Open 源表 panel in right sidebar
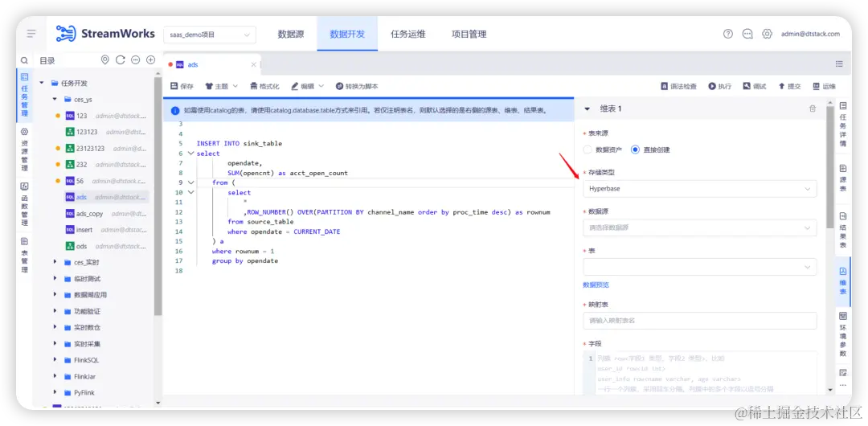Screen dimensions: 868x426 (843, 178)
